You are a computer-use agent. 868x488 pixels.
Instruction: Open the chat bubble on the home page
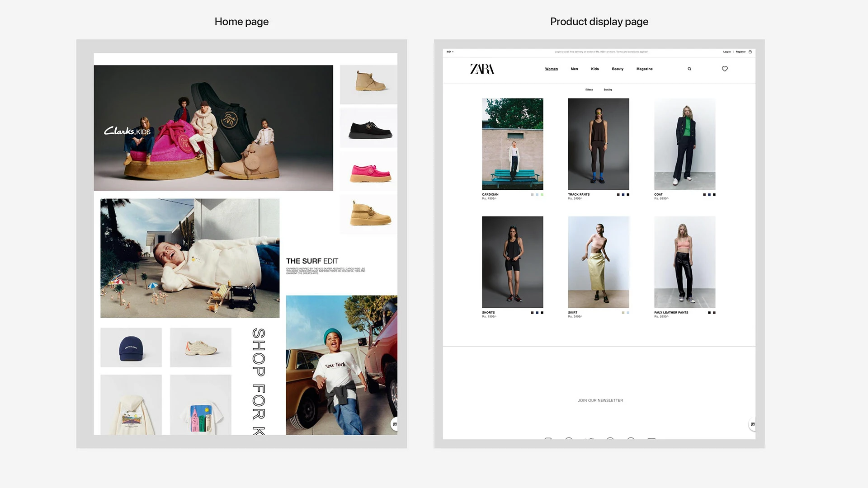click(395, 424)
